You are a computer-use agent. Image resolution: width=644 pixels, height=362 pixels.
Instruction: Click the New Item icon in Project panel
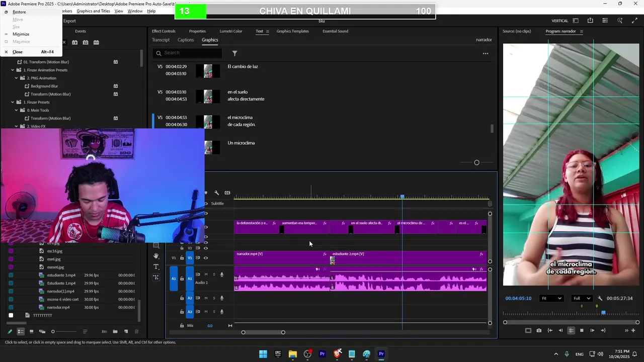126,331
